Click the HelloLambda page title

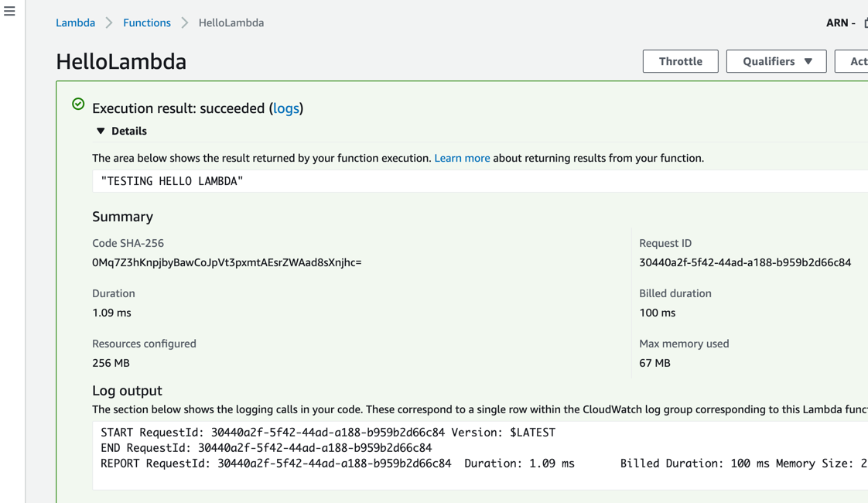coord(121,61)
